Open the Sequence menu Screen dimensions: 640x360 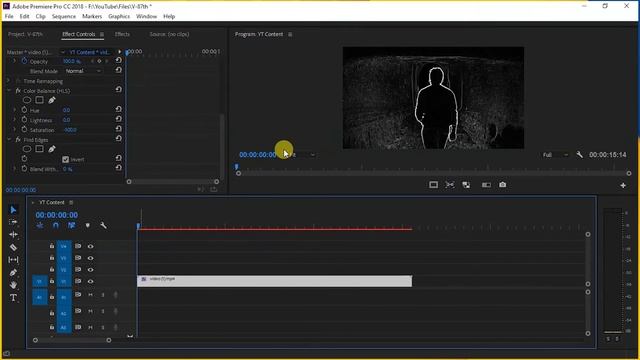click(64, 16)
